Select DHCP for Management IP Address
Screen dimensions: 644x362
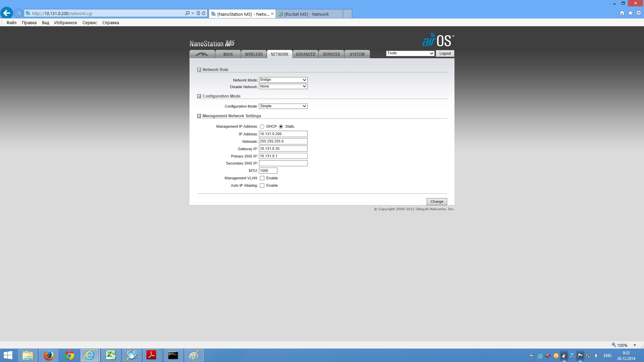[x=262, y=127]
